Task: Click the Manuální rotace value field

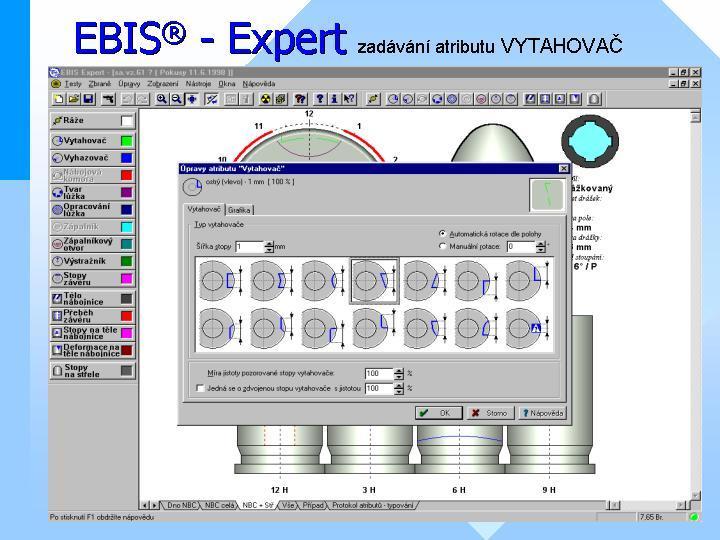Action: click(x=521, y=247)
